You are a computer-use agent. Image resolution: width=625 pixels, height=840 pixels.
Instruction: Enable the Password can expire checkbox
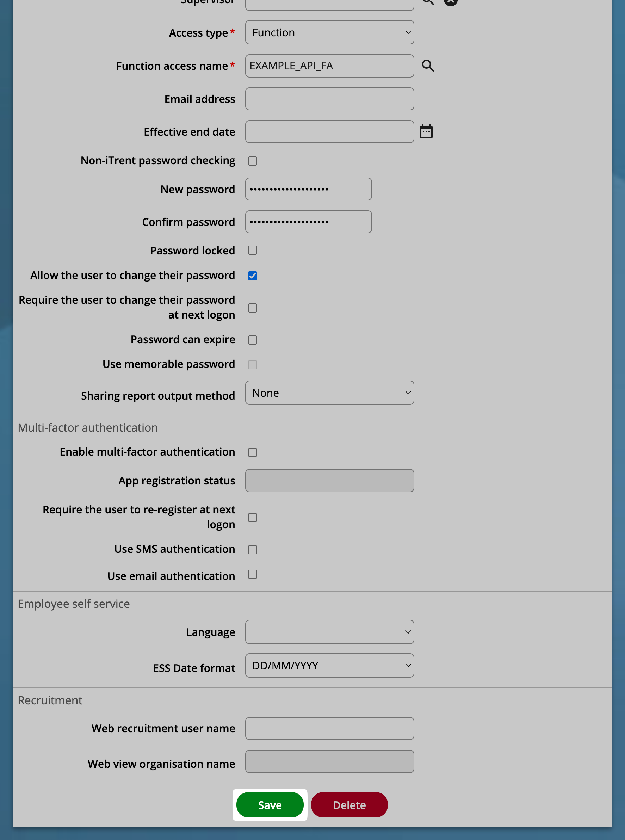click(252, 340)
